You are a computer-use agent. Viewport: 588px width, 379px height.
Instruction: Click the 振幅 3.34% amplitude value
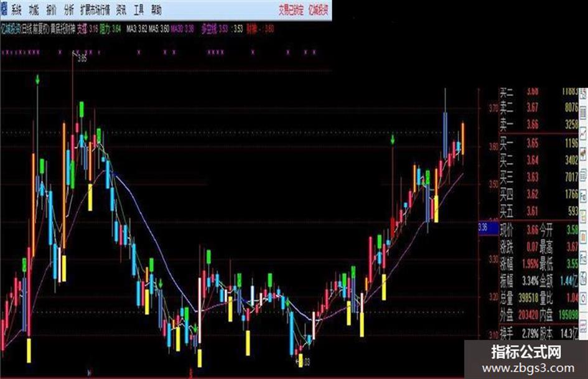(520, 281)
